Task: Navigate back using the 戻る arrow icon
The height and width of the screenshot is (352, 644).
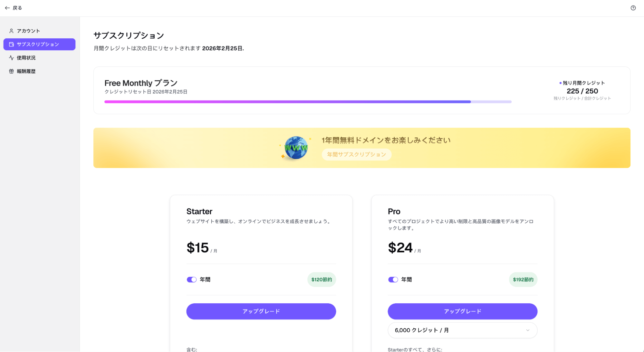Action: [x=7, y=8]
